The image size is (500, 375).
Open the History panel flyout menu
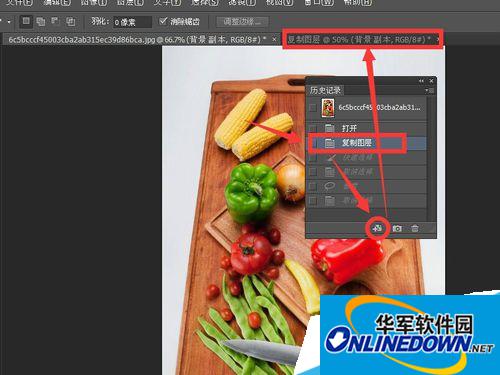pos(430,90)
